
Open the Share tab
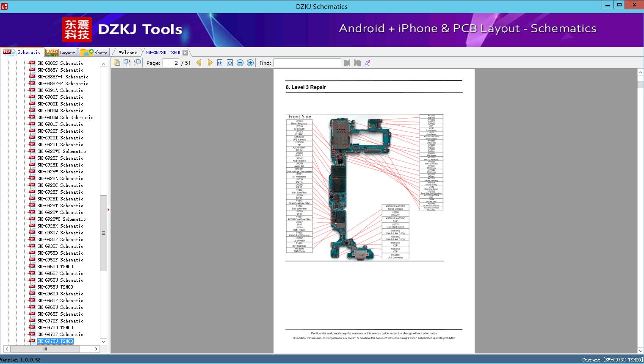pyautogui.click(x=94, y=53)
